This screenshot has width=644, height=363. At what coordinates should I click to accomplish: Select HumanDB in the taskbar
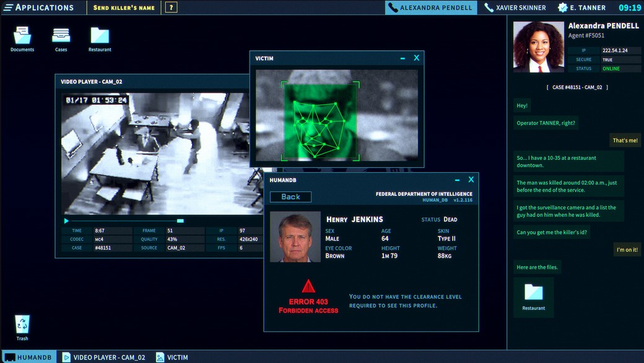28,357
